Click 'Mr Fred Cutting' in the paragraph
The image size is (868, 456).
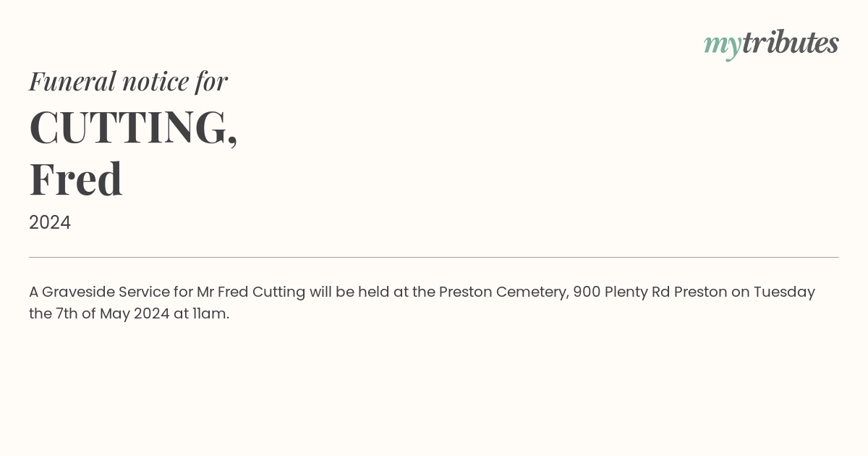[251, 292]
